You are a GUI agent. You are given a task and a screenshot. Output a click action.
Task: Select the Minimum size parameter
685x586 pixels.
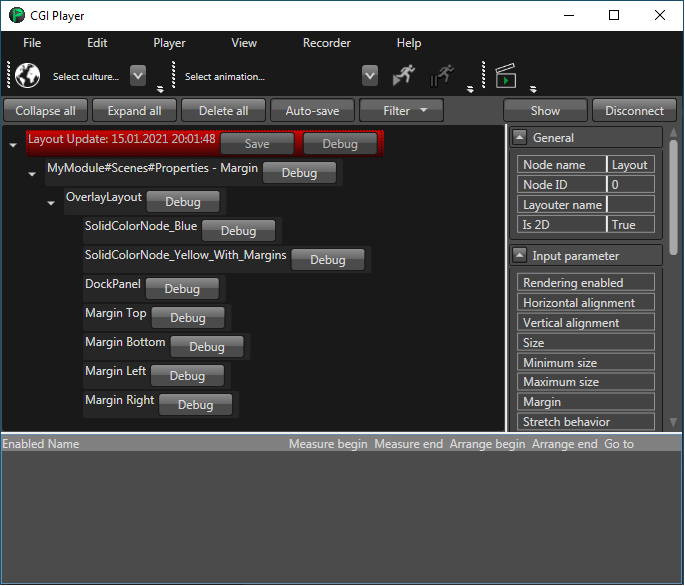[x=585, y=362]
